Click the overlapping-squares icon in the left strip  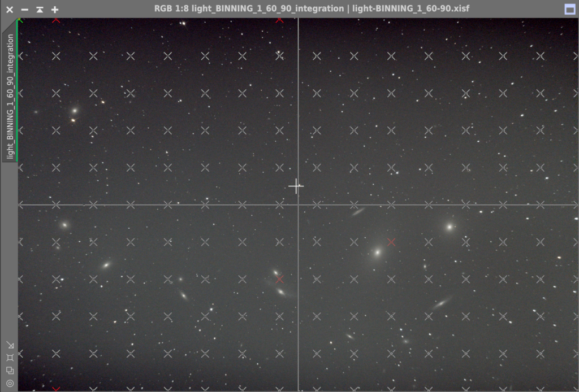point(10,370)
